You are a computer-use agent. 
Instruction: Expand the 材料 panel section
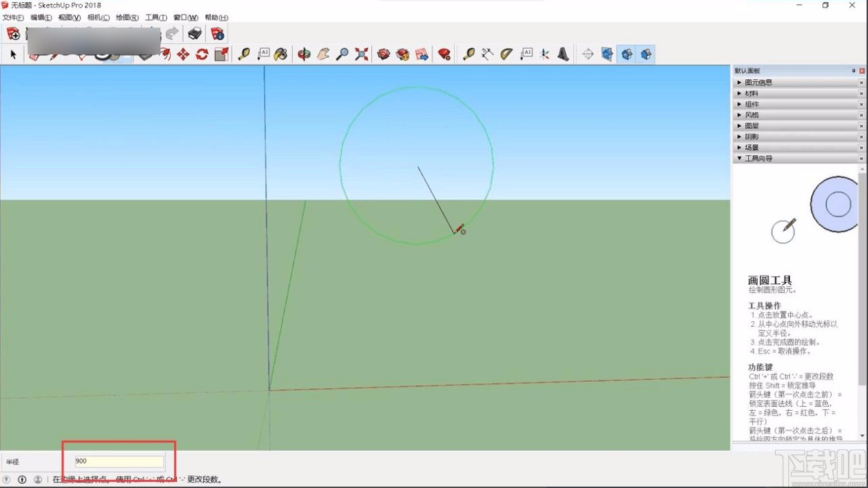pyautogui.click(x=758, y=93)
